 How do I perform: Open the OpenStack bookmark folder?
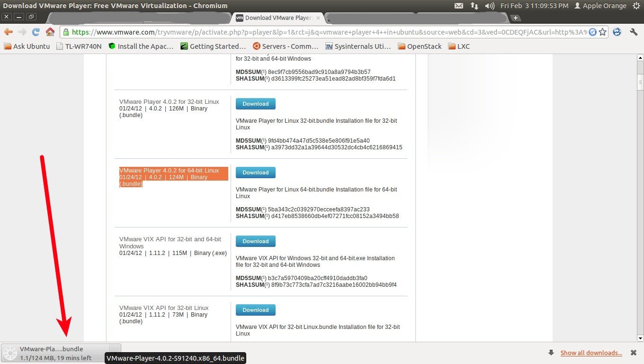pyautogui.click(x=420, y=46)
